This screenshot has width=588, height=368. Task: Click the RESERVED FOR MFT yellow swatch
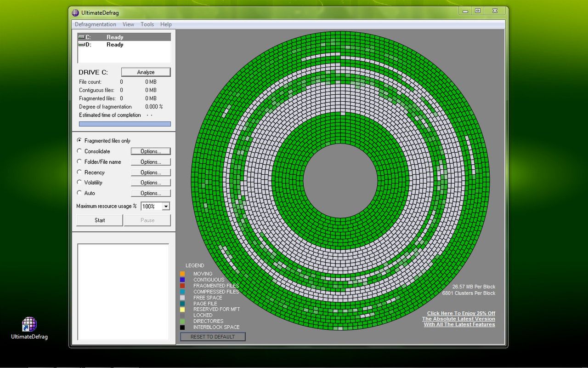[x=182, y=310]
